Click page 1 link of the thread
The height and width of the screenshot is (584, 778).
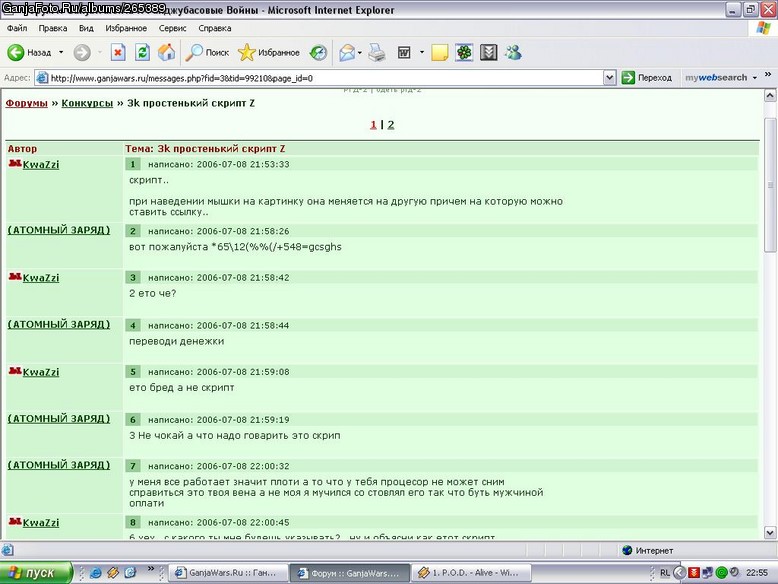coord(373,125)
